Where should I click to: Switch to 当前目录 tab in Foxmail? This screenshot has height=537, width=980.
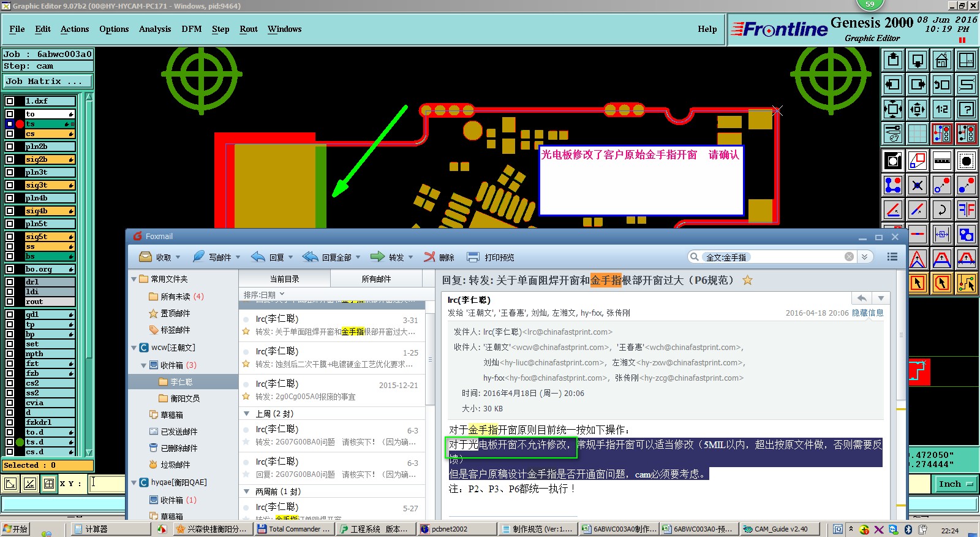pyautogui.click(x=285, y=279)
